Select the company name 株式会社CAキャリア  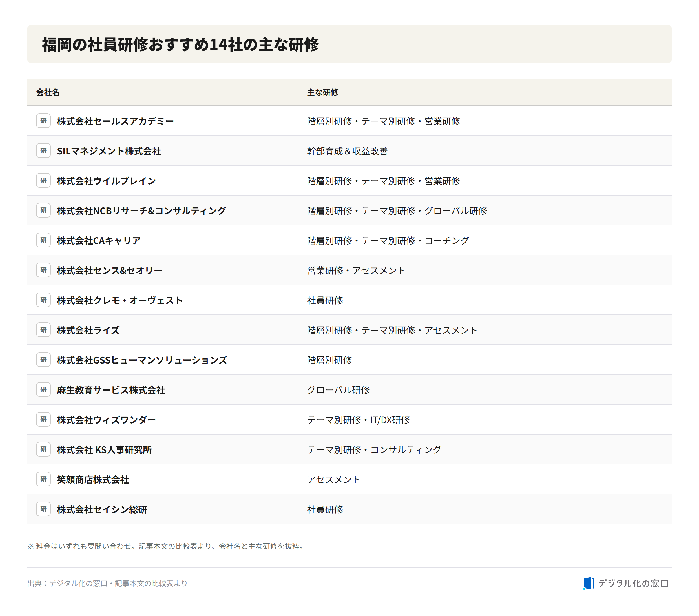(99, 241)
